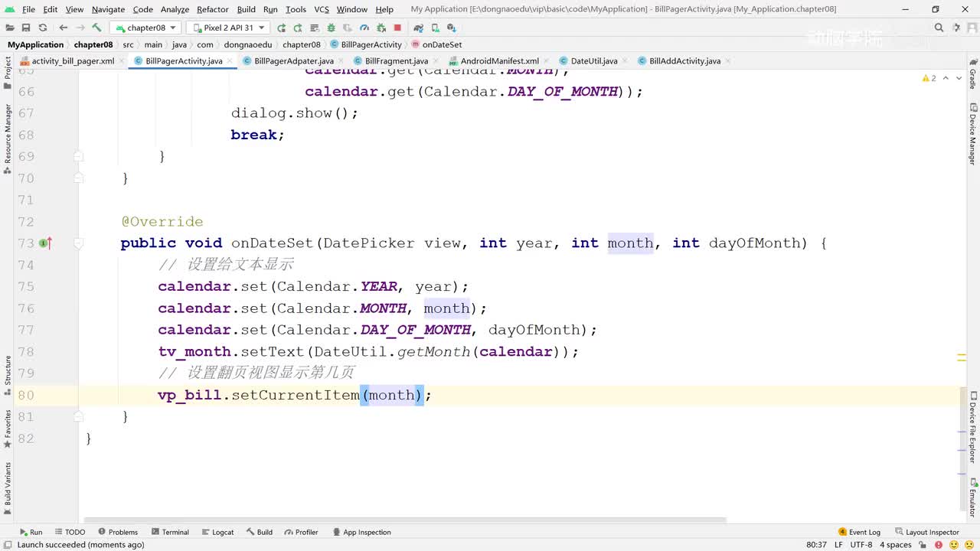The image size is (980, 551).
Task: Toggle the Device File Explorer panel
Action: click(x=972, y=427)
